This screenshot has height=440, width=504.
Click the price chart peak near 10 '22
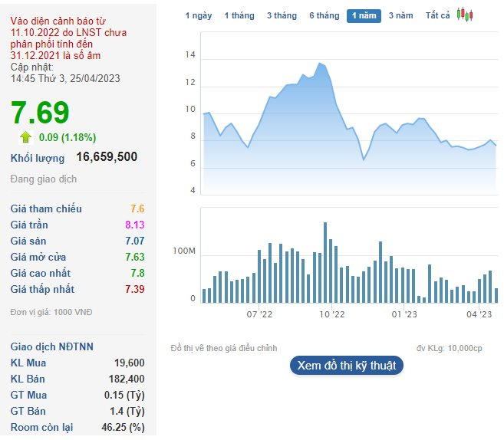pyautogui.click(x=320, y=64)
